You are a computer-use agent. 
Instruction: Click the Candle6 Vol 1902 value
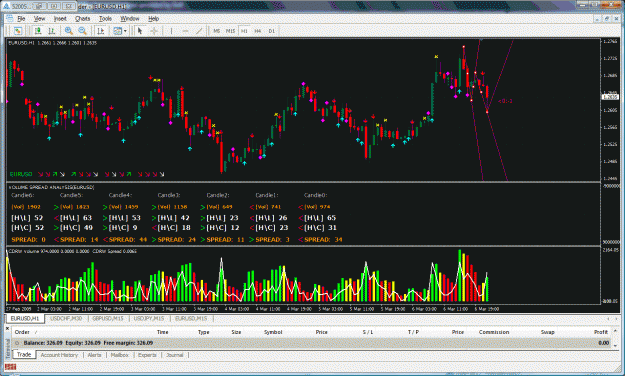tap(26, 207)
